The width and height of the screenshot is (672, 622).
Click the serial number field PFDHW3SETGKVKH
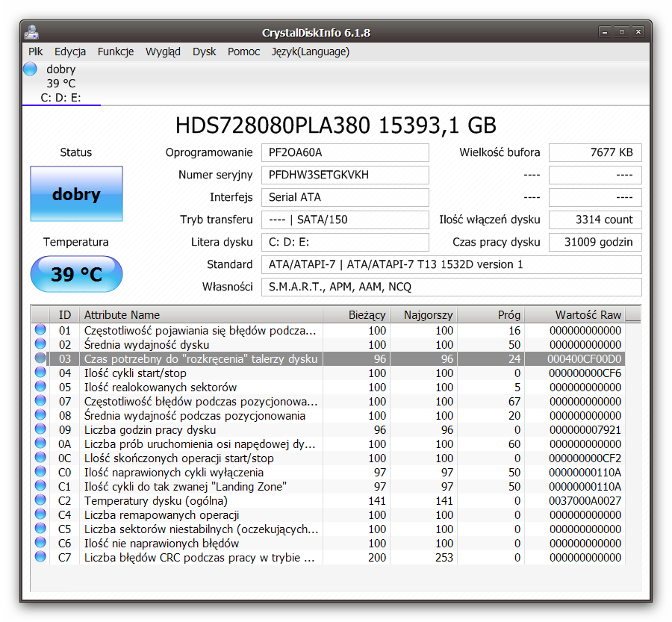[345, 175]
